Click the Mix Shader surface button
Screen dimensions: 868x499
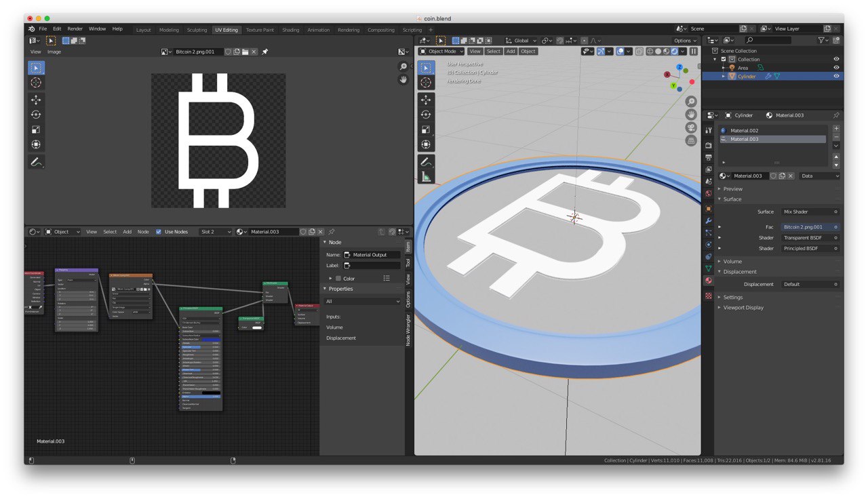point(810,212)
